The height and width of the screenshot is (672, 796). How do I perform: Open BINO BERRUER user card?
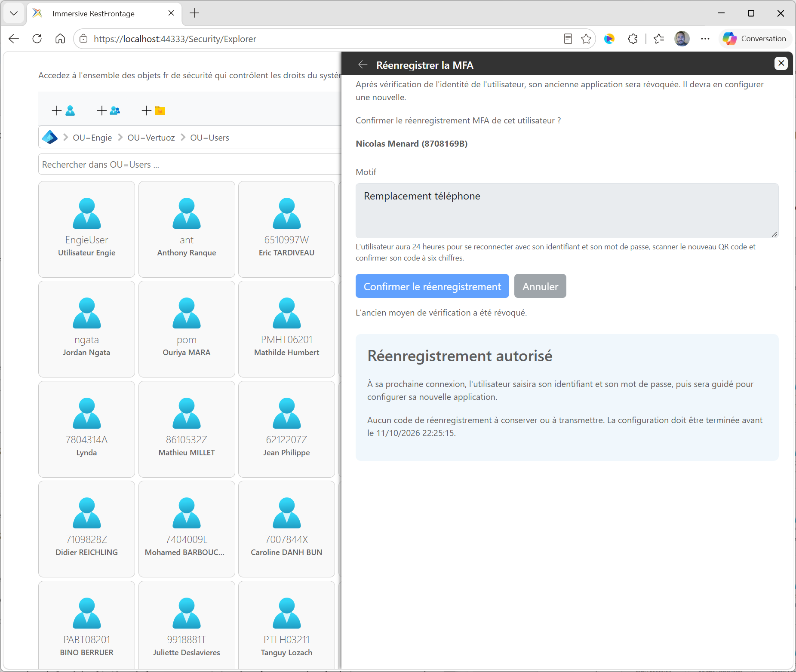(x=86, y=626)
